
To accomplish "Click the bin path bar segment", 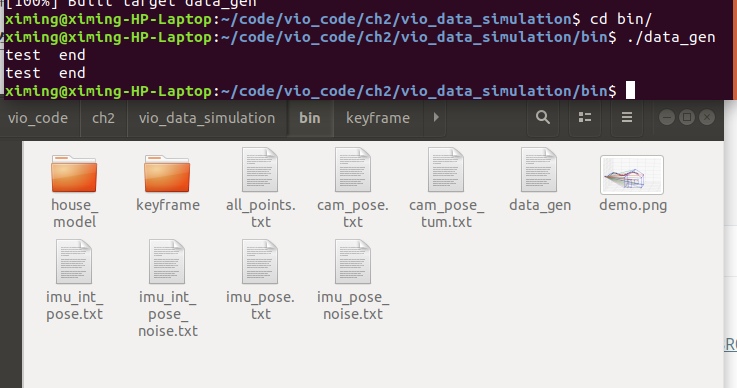I will tap(310, 118).
